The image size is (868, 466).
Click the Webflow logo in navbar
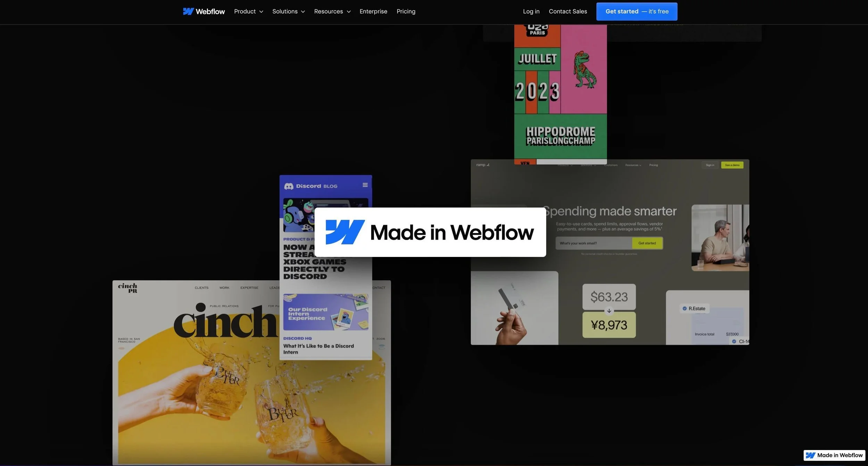(204, 11)
